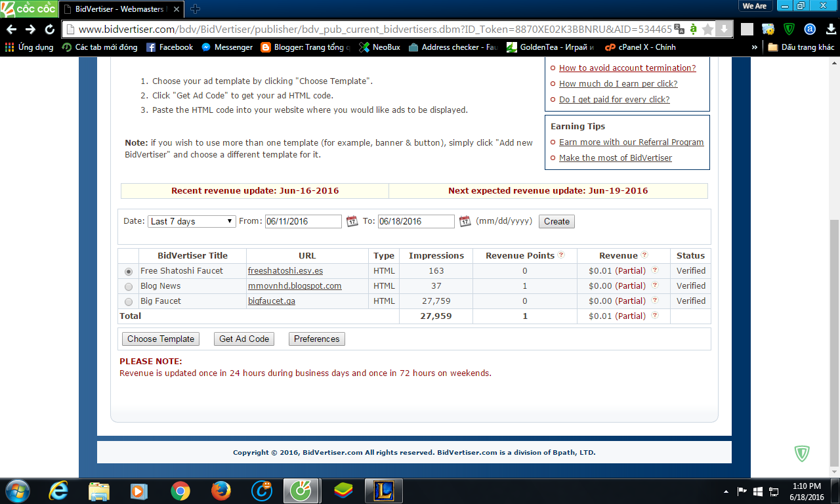Image resolution: width=840 pixels, height=504 pixels.
Task: Open the Preferences button
Action: (x=317, y=339)
